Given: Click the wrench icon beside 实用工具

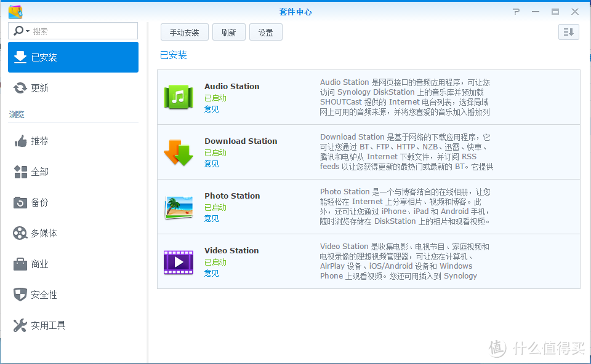Looking at the screenshot, I should click(20, 325).
